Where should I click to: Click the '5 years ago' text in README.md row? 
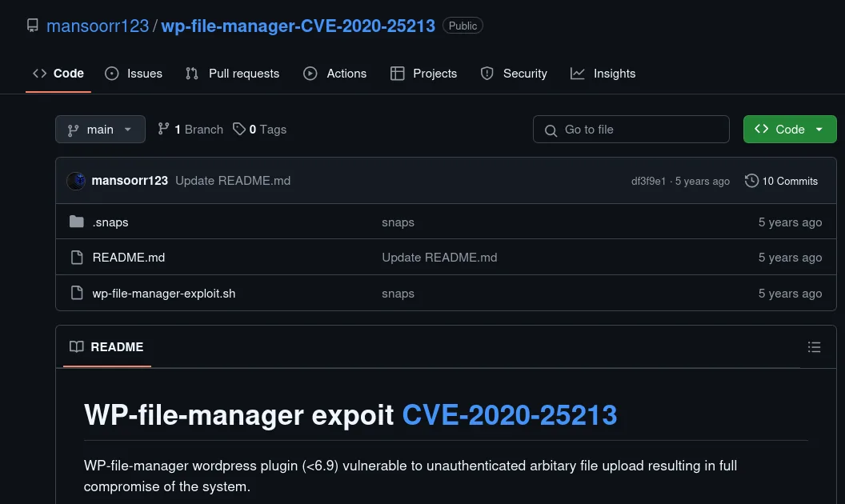(790, 258)
